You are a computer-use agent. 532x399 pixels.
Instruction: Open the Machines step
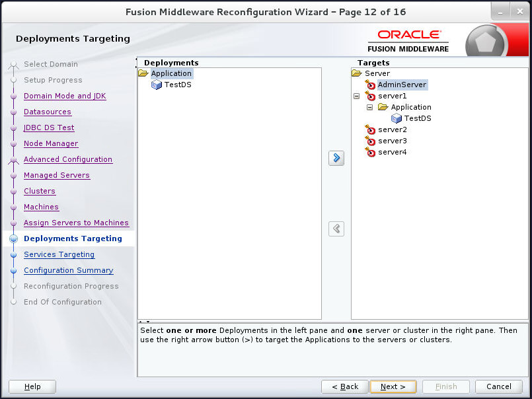(41, 207)
